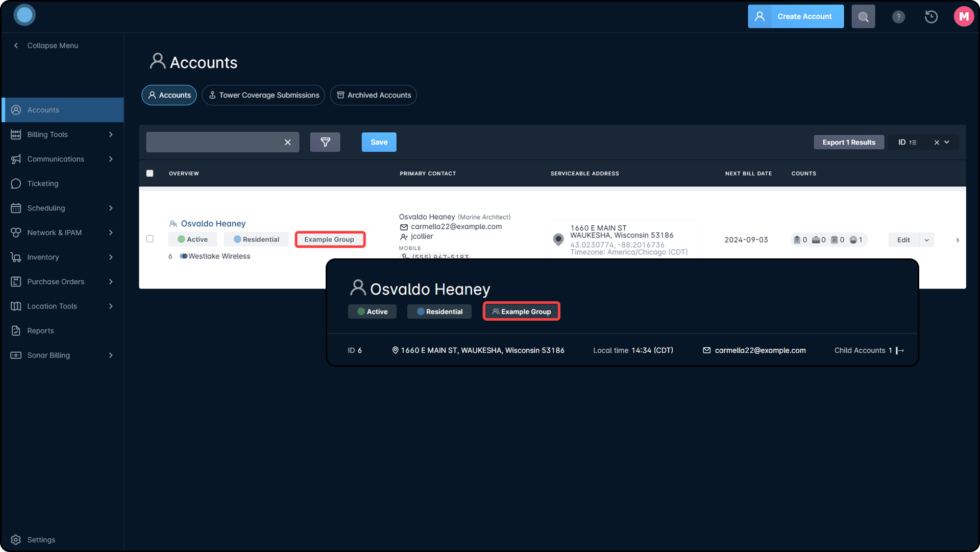Viewport: 980px width, 552px height.
Task: Open the Osvaldo Heaney account link
Action: (213, 223)
